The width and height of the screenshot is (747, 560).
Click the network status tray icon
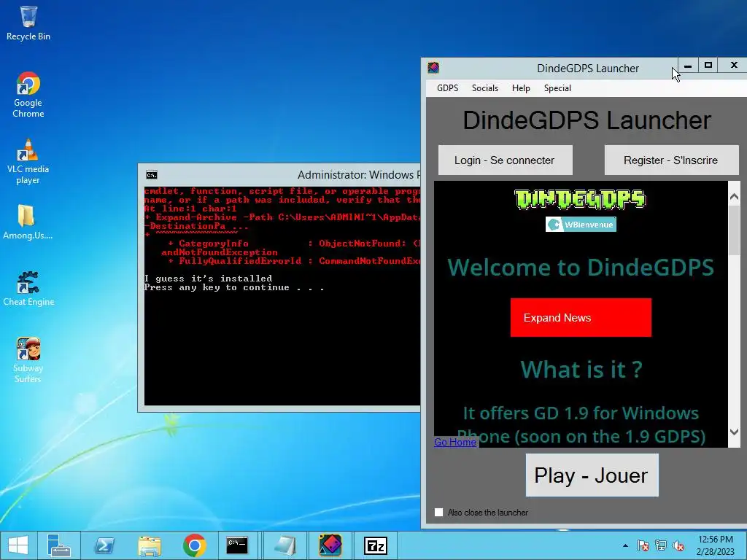[660, 545]
